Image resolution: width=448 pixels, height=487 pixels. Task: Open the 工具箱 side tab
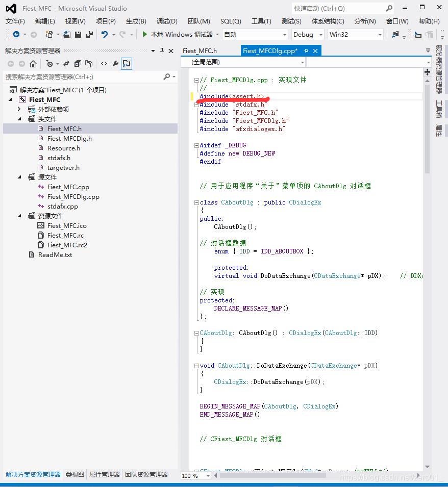click(x=439, y=109)
